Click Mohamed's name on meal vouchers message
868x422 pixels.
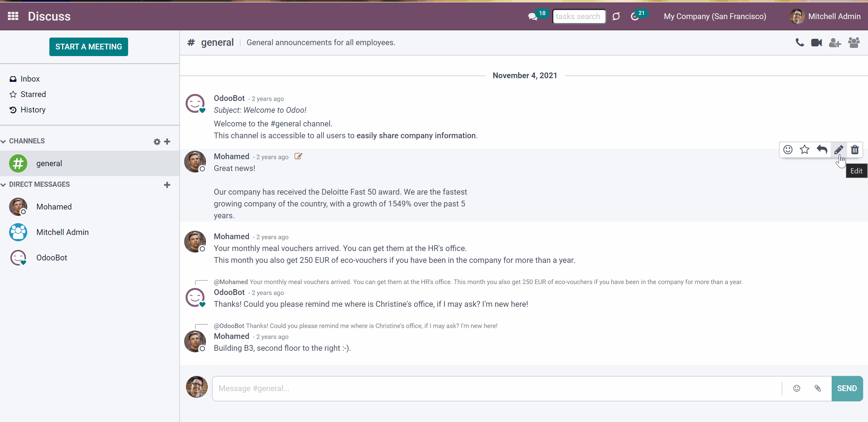231,236
